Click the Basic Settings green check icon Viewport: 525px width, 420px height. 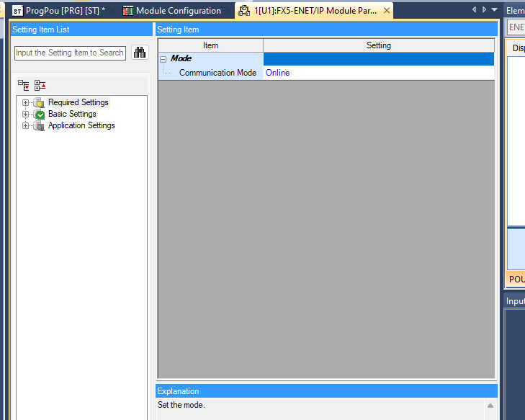click(x=39, y=115)
